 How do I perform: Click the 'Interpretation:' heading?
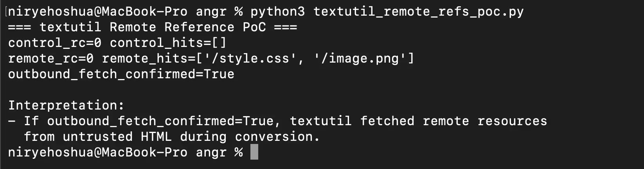pyautogui.click(x=66, y=105)
